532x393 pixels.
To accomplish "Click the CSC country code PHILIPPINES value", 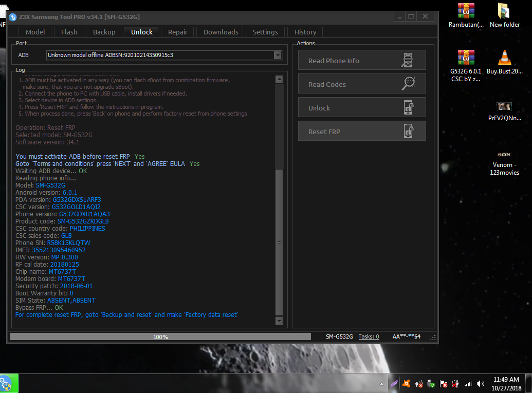I will (x=87, y=229).
